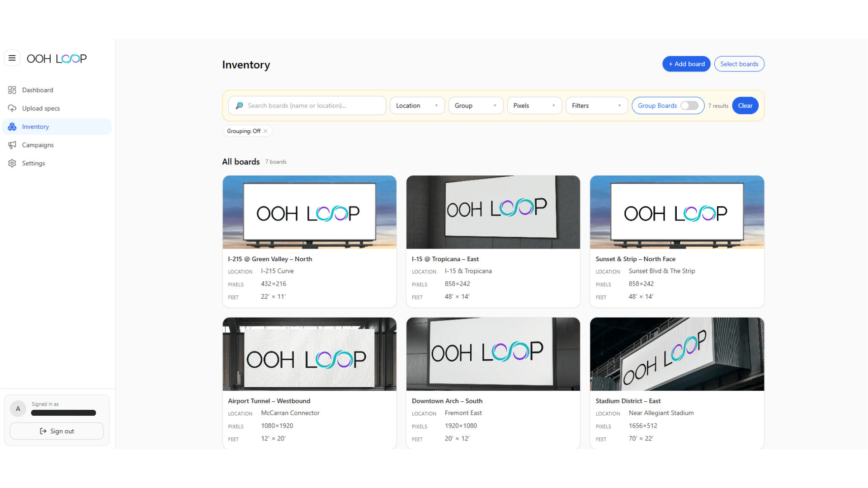Open the hamburger navigation menu
Viewport: 868px width, 488px height.
(x=12, y=58)
